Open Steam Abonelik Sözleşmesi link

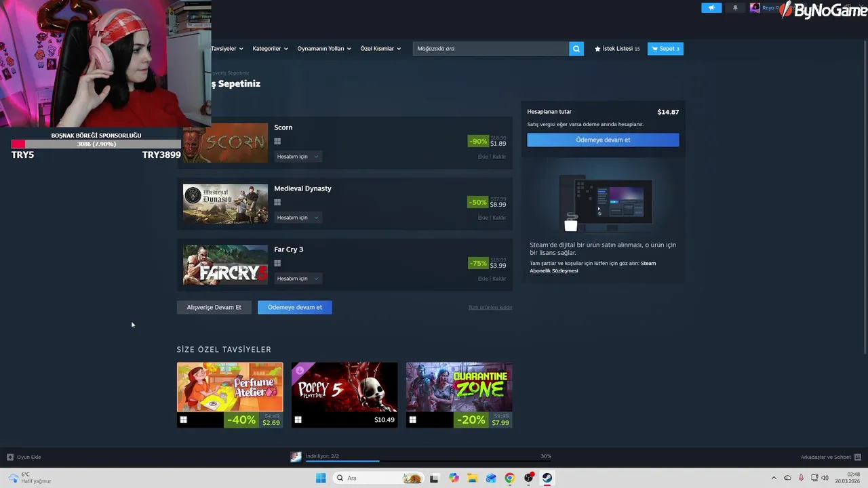593,267
